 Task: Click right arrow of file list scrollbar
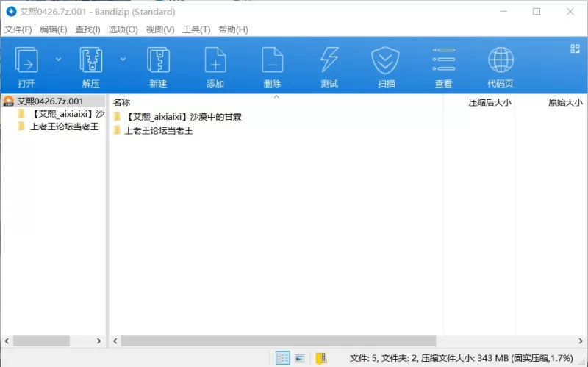(x=581, y=341)
